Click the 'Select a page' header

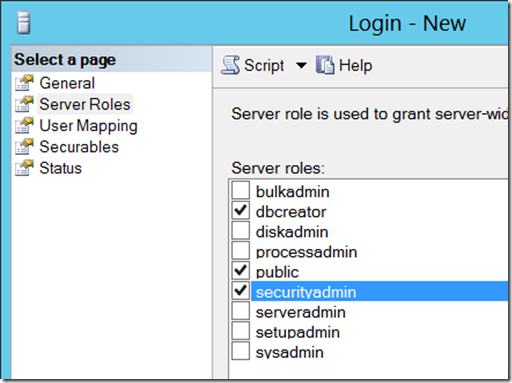(65, 60)
